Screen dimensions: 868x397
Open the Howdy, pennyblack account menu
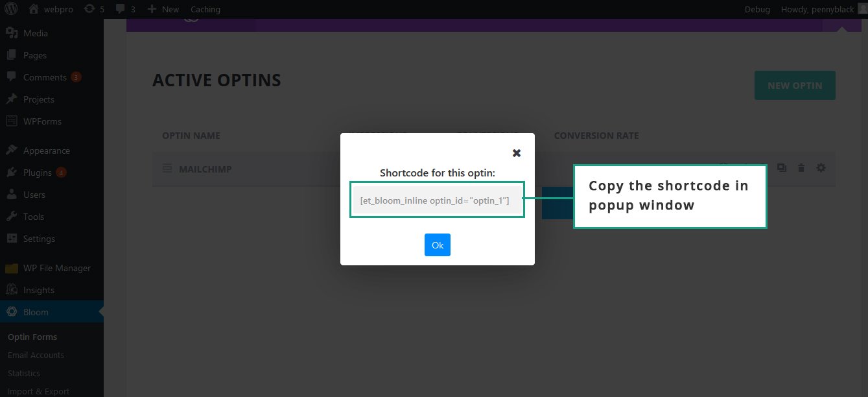click(823, 9)
